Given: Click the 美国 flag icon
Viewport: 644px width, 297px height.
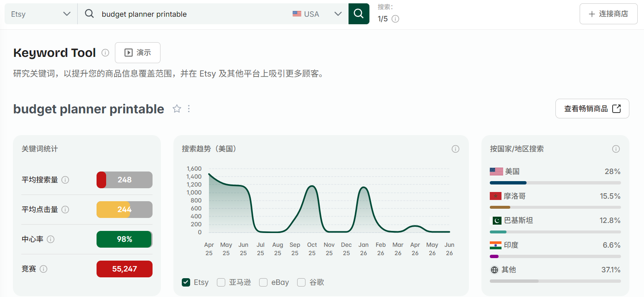Looking at the screenshot, I should pos(496,172).
